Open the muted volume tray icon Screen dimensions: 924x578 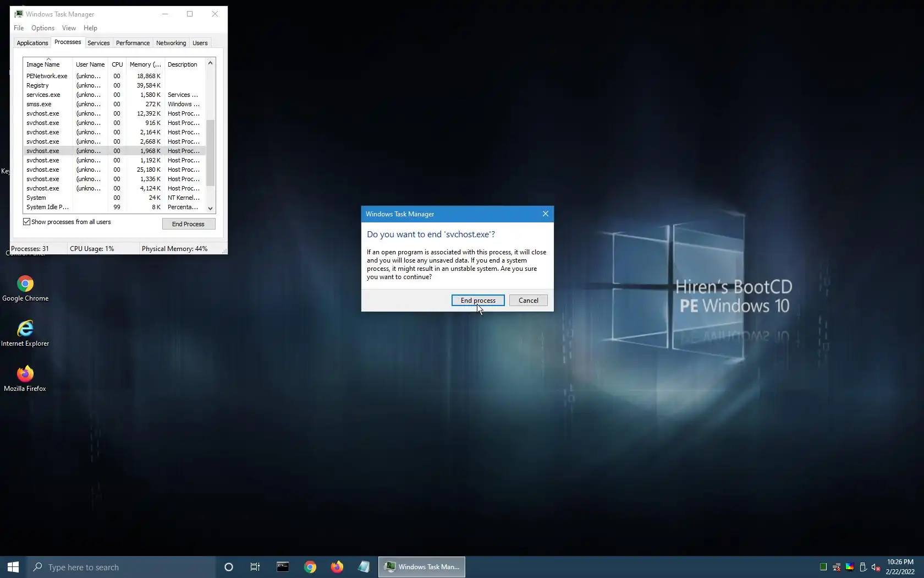tap(876, 567)
